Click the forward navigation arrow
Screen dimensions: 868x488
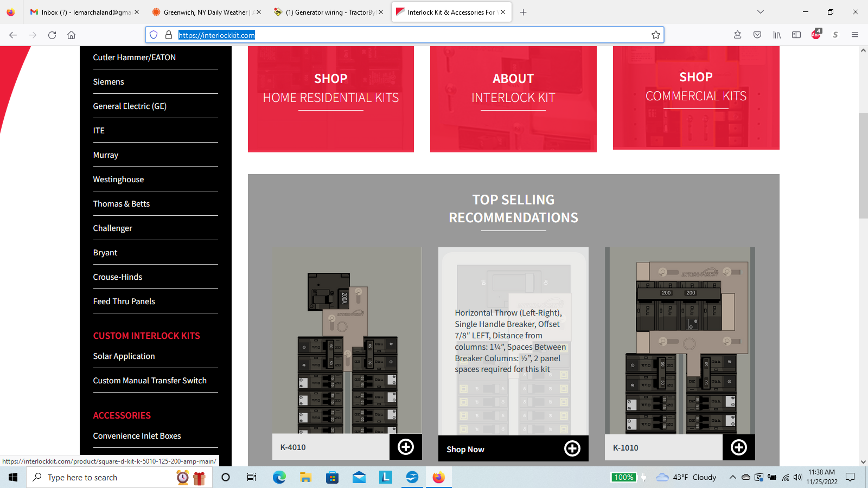tap(33, 35)
